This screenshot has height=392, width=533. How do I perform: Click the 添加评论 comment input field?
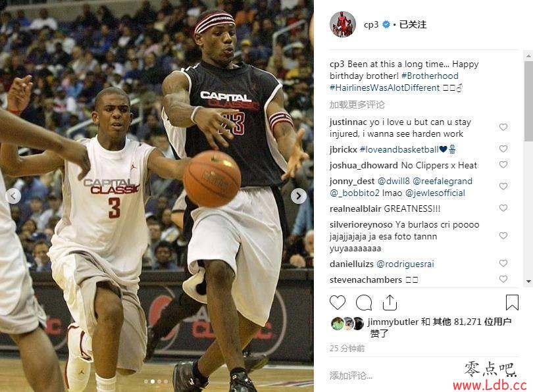coord(391,376)
